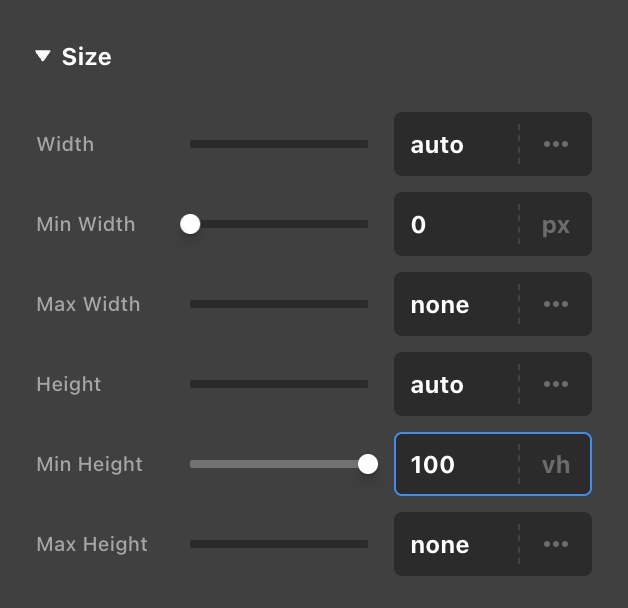
Task: Click the Max Height none field
Action: (x=455, y=544)
